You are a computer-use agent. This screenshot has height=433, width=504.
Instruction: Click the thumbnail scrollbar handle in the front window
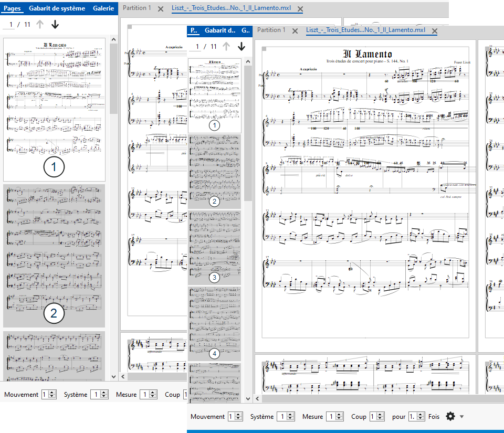[x=248, y=133]
